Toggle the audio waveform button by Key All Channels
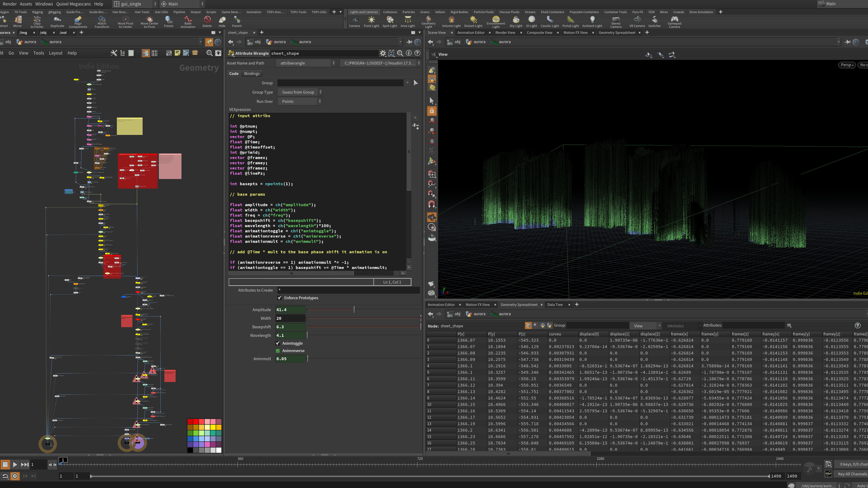 click(829, 474)
